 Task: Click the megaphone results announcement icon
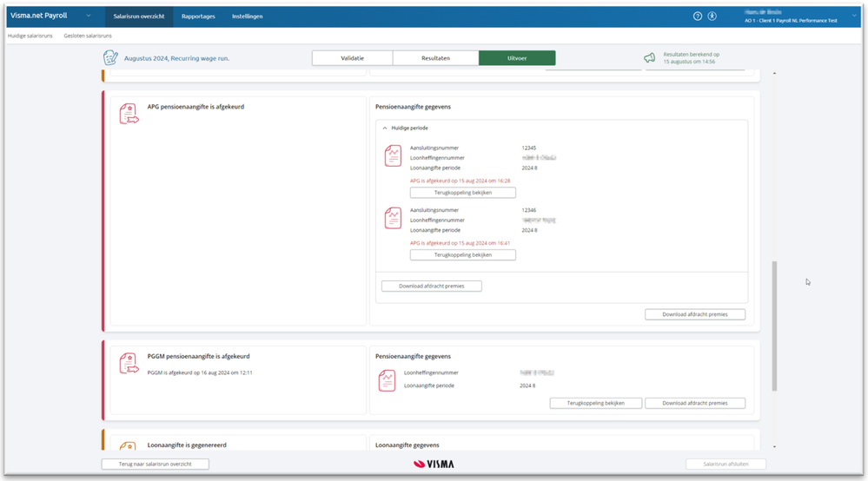[649, 57]
